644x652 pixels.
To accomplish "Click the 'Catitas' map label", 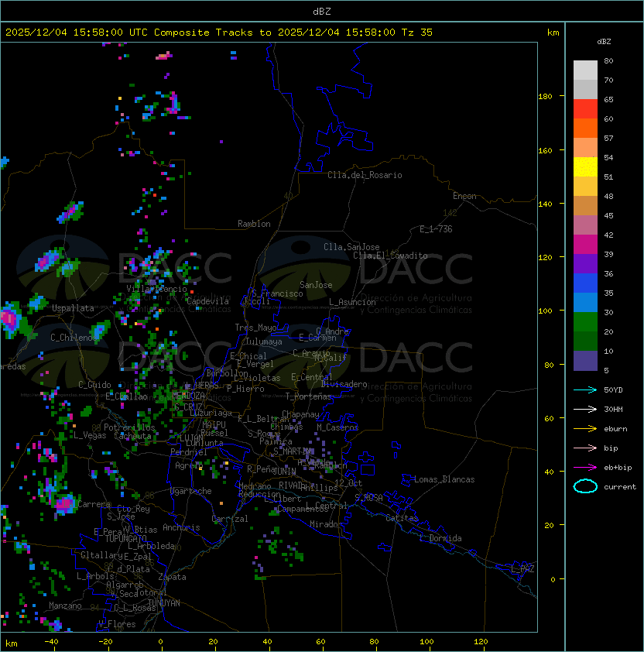I will pyautogui.click(x=402, y=518).
